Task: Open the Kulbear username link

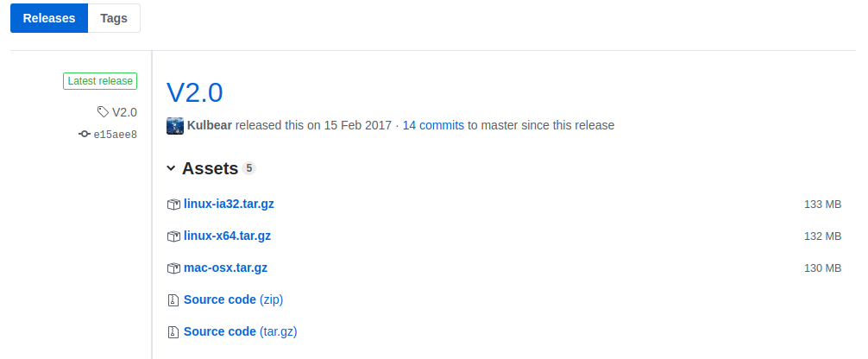Action: point(210,125)
